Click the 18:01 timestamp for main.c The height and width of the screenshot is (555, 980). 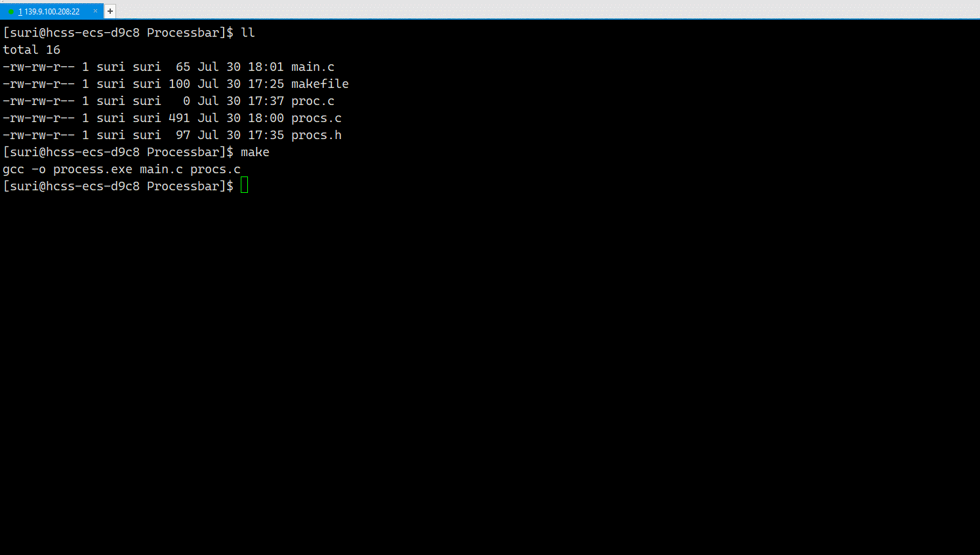coord(266,67)
